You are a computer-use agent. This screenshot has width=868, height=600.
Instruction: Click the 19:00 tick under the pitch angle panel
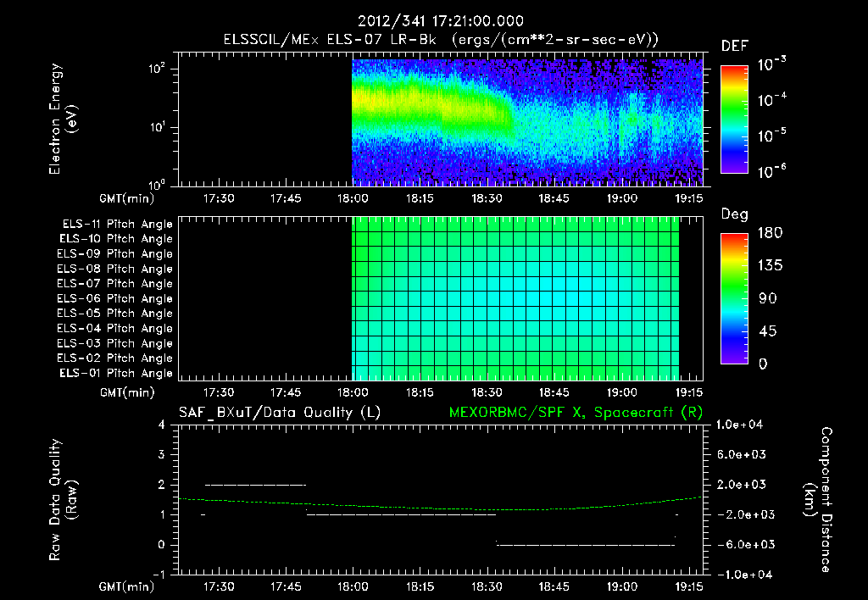point(621,392)
